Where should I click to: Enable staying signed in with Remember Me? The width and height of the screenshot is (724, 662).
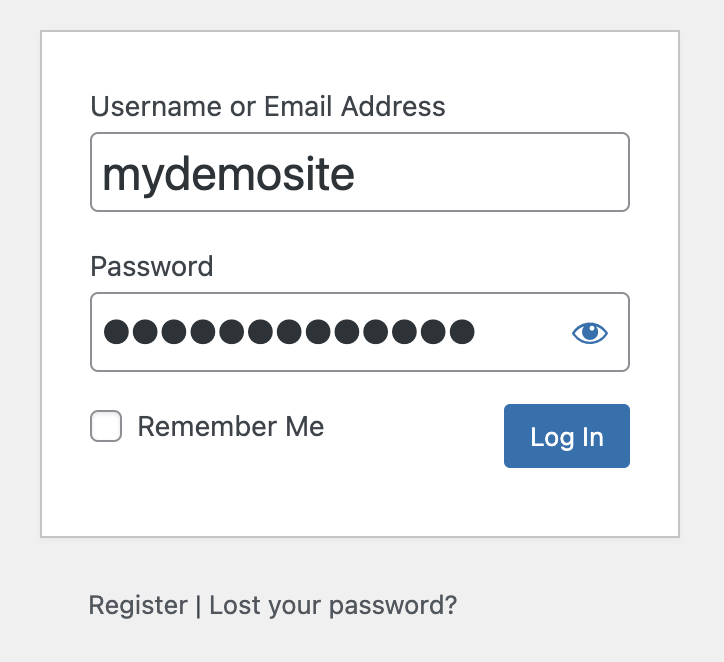(106, 426)
